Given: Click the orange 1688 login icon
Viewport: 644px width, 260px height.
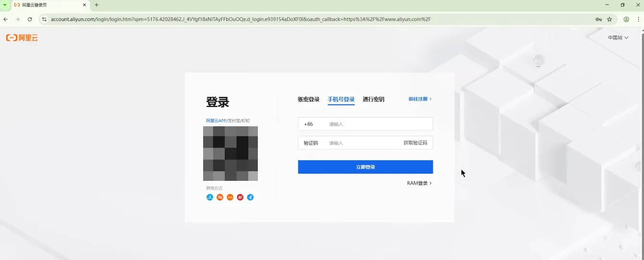Looking at the screenshot, I should (230, 197).
